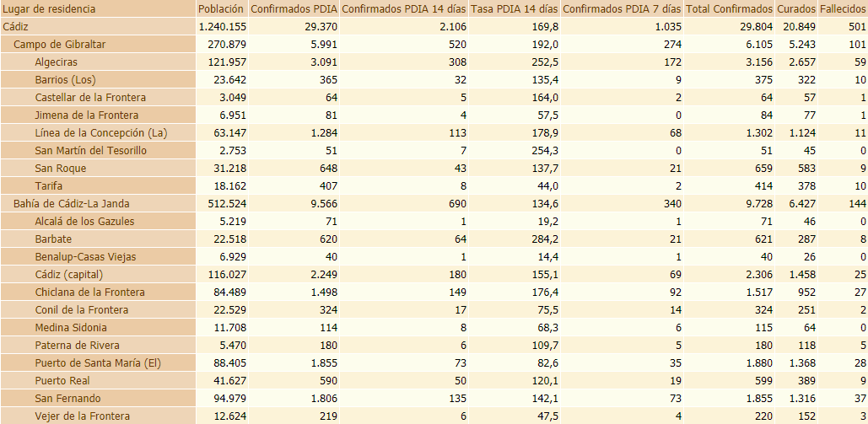Click the Población column header
Image resolution: width=868 pixels, height=424 pixels.
point(221,9)
